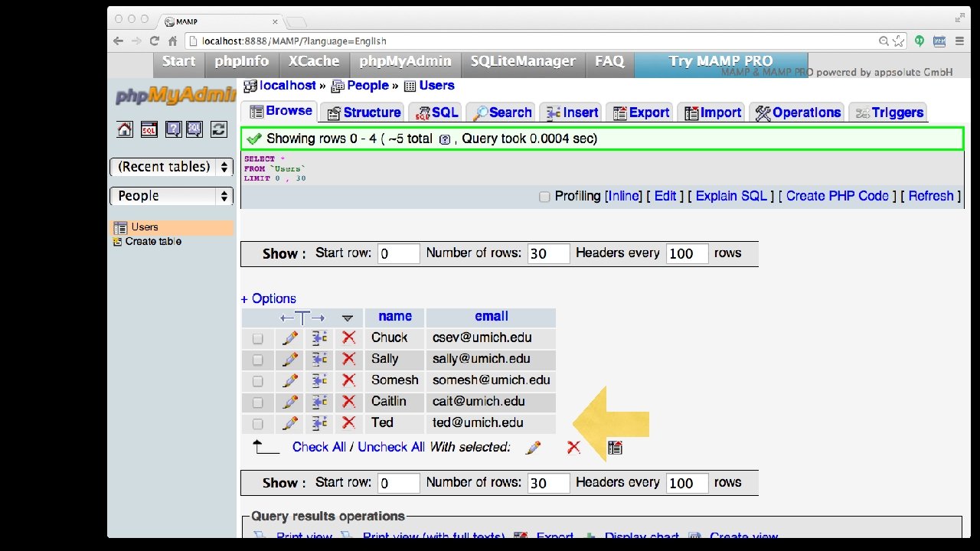Click the Explain SQL link
980x551 pixels.
coord(731,196)
